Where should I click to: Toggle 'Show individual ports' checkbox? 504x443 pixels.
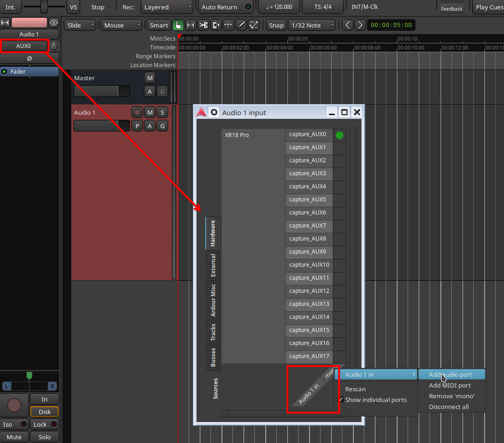pos(341,400)
